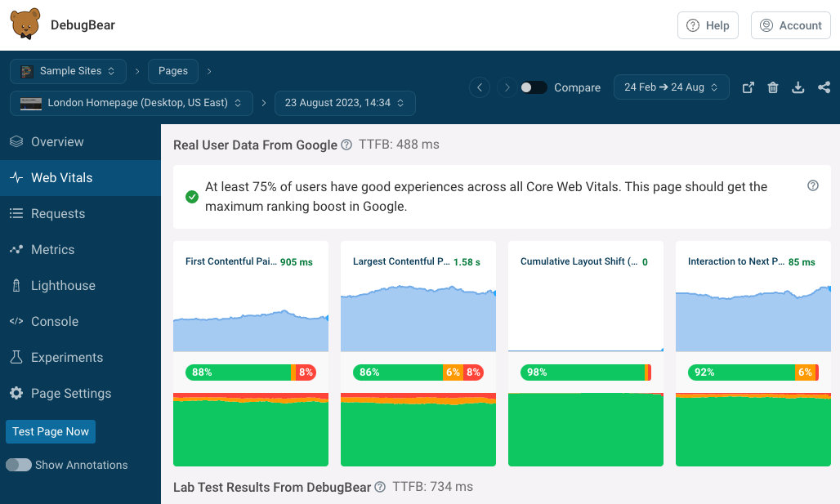
Task: Click help icon beside Real User Data From Google
Action: pos(346,145)
